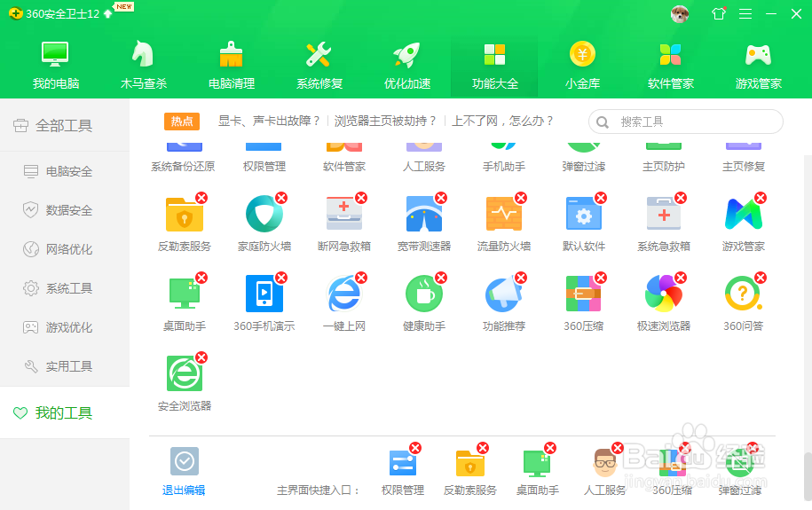Open the 系统急救箱 tool icon
The height and width of the screenshot is (510, 812).
664,214
